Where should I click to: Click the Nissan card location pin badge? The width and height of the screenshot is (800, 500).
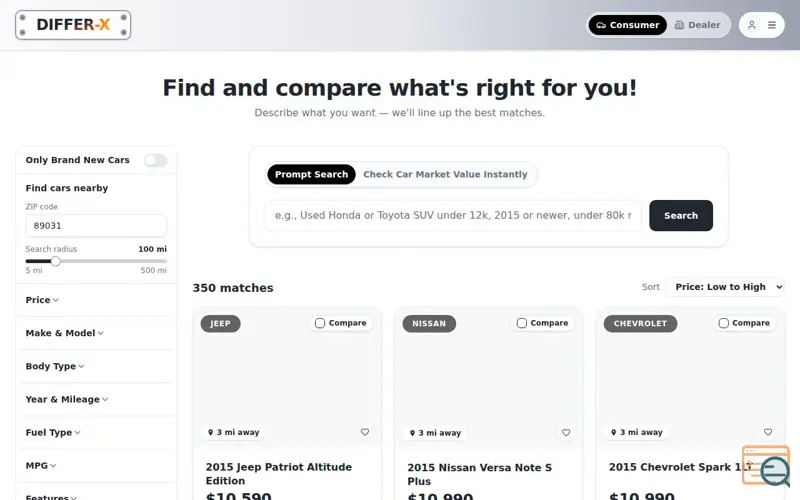tap(435, 433)
